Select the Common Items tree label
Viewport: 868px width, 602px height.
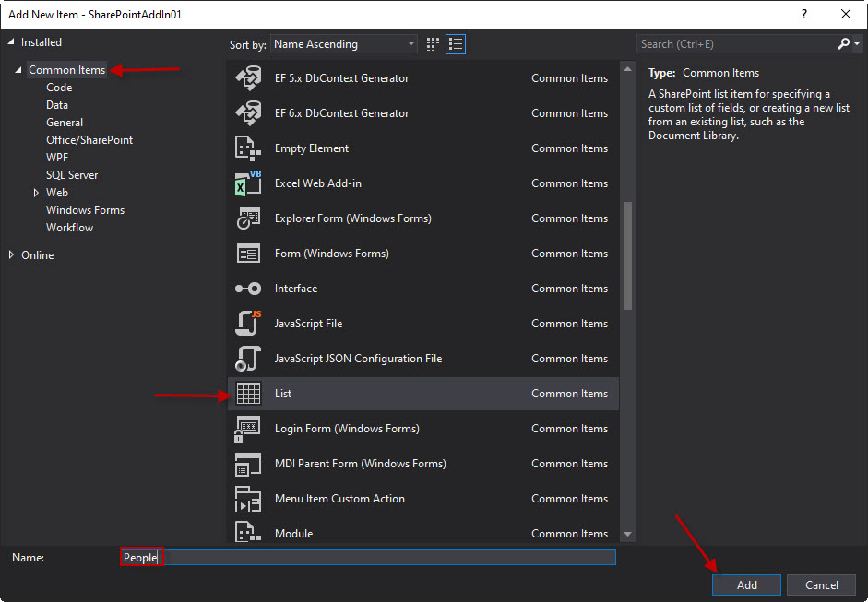click(x=67, y=70)
